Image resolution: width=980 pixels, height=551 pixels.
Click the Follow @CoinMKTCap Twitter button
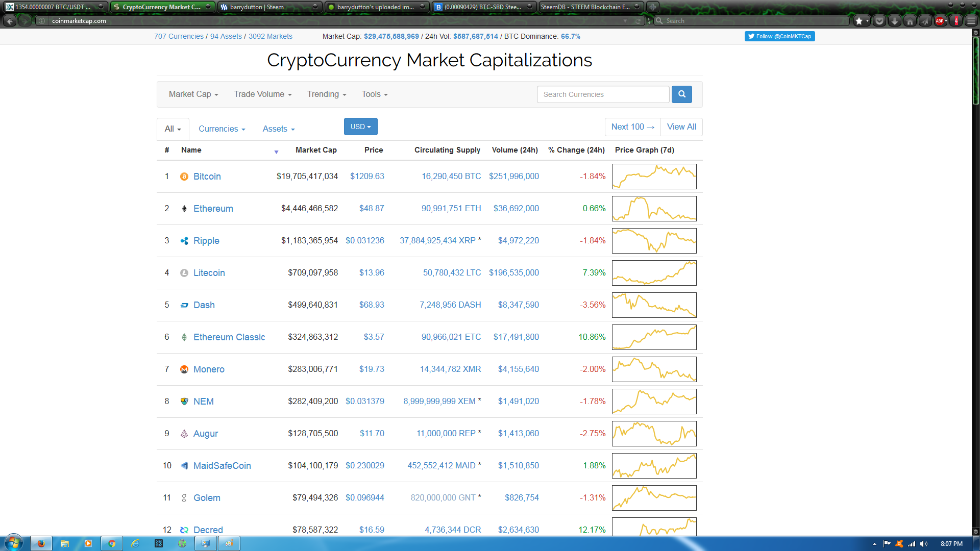(779, 36)
